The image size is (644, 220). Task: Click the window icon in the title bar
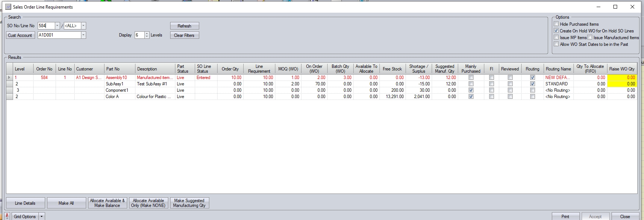(8, 7)
